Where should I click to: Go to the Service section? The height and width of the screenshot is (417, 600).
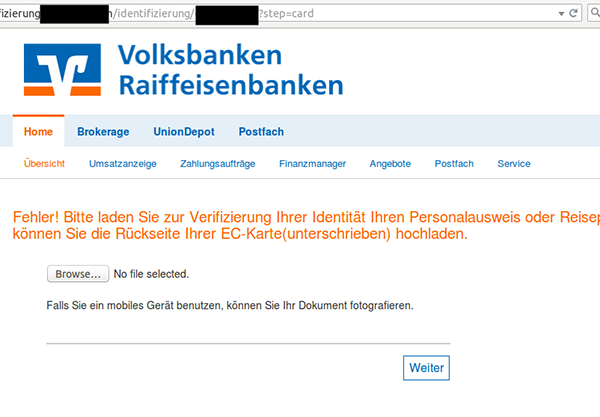[x=514, y=164]
